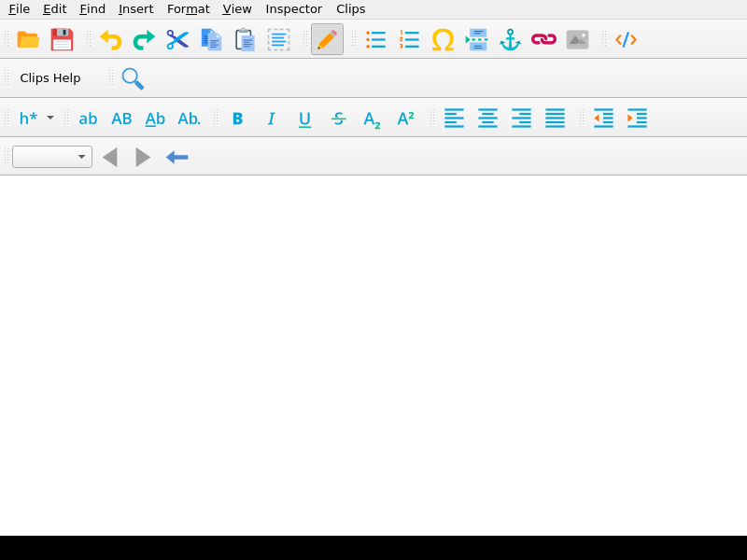Cut the selection with the scissors icon
This screenshot has height=560, width=747.
(x=176, y=39)
